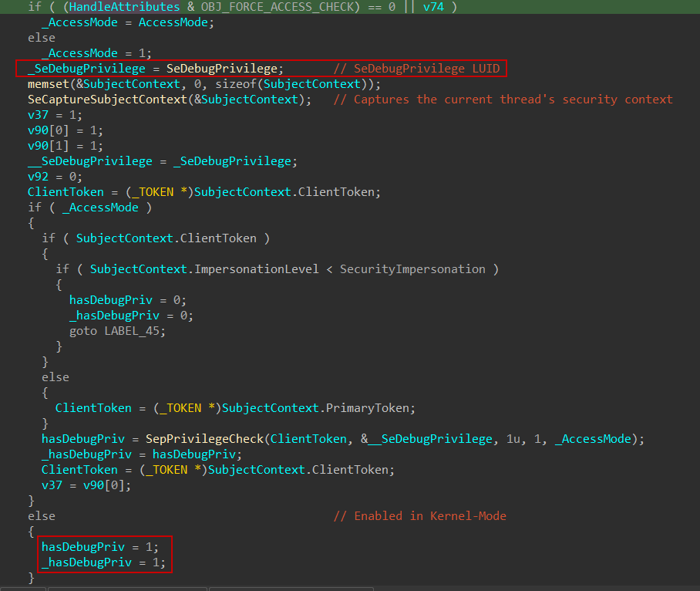
Task: Click the HandleAttributes variable
Action: (x=125, y=7)
